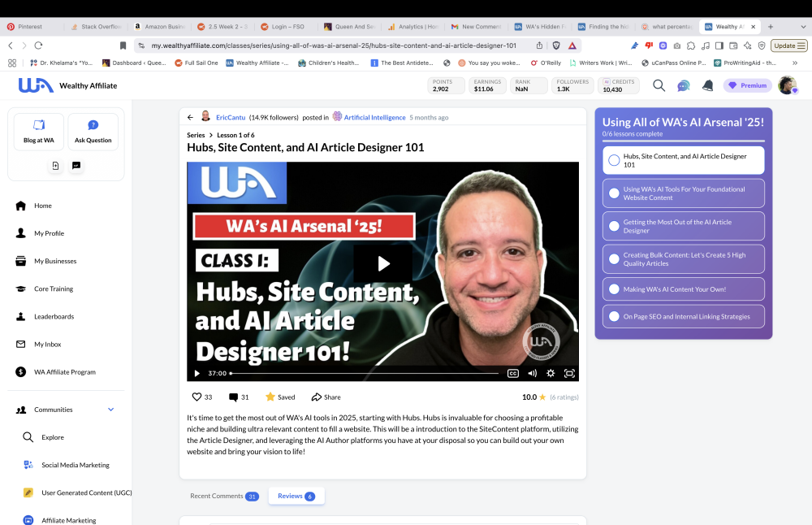Switch to Reviews tab
Image resolution: width=812 pixels, height=525 pixels.
tap(296, 496)
